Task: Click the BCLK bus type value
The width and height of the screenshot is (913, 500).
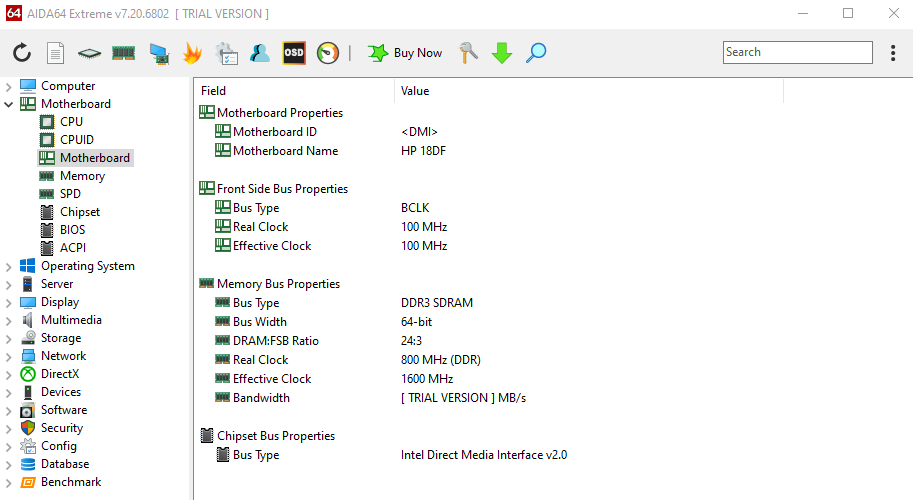Action: 415,208
